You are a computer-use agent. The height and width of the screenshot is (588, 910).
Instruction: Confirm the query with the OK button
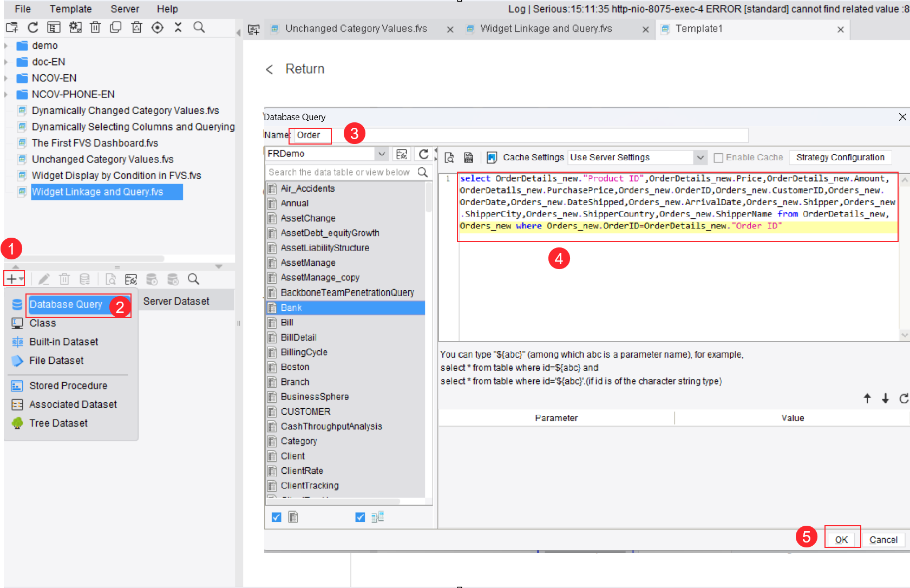pyautogui.click(x=841, y=540)
